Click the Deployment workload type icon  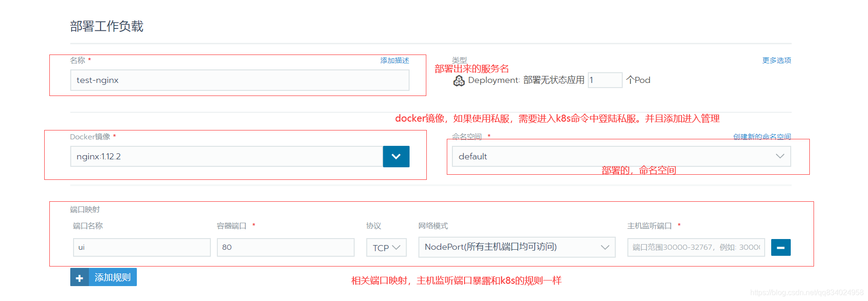click(459, 81)
